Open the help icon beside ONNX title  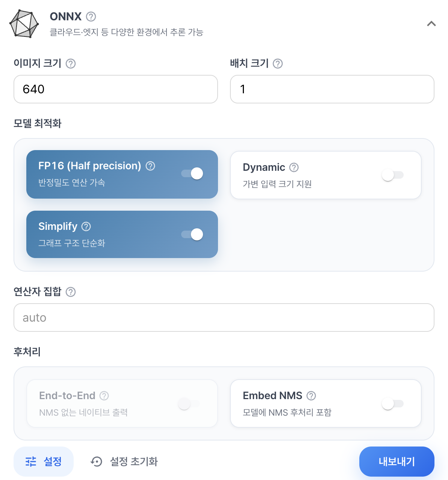click(91, 17)
